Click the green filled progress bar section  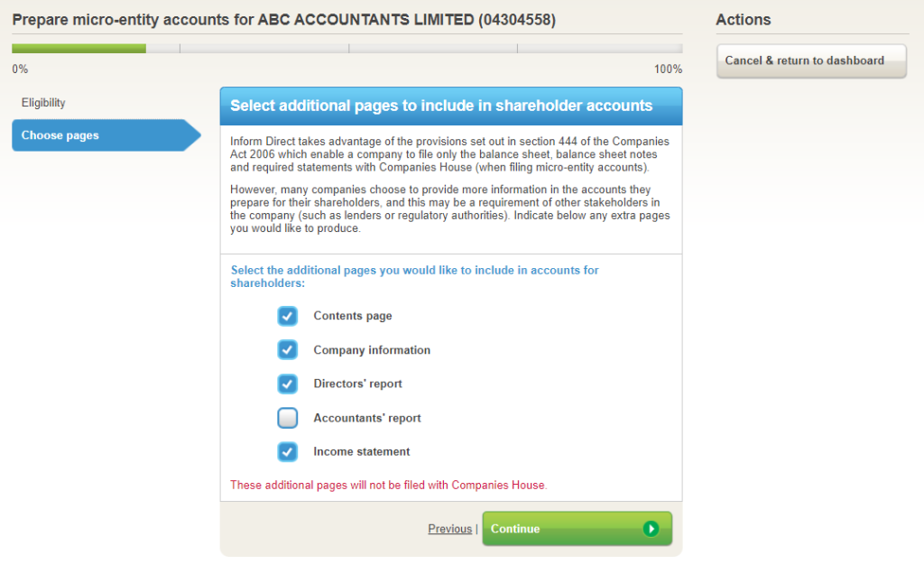[79, 49]
